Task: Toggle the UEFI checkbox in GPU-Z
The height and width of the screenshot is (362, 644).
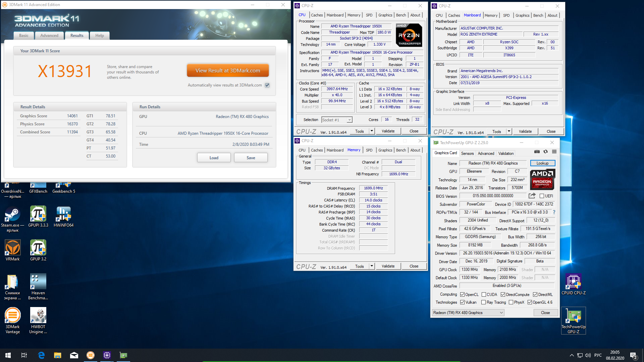Action: click(x=542, y=196)
